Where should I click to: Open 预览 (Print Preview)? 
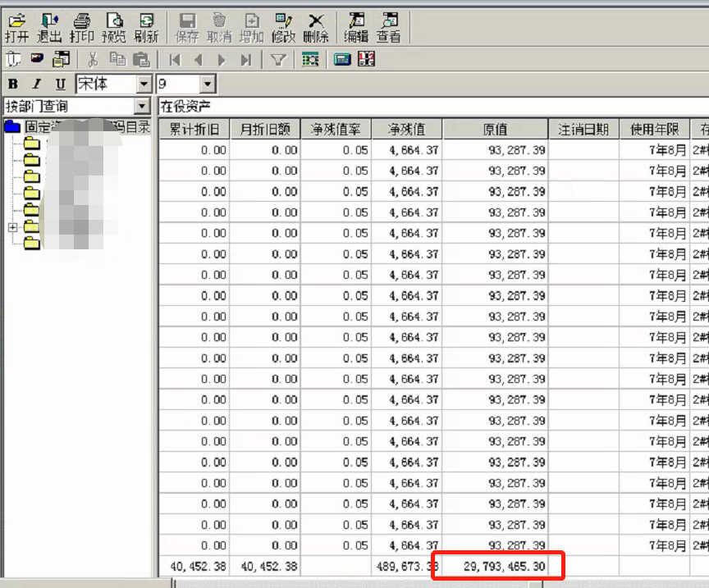(x=114, y=28)
